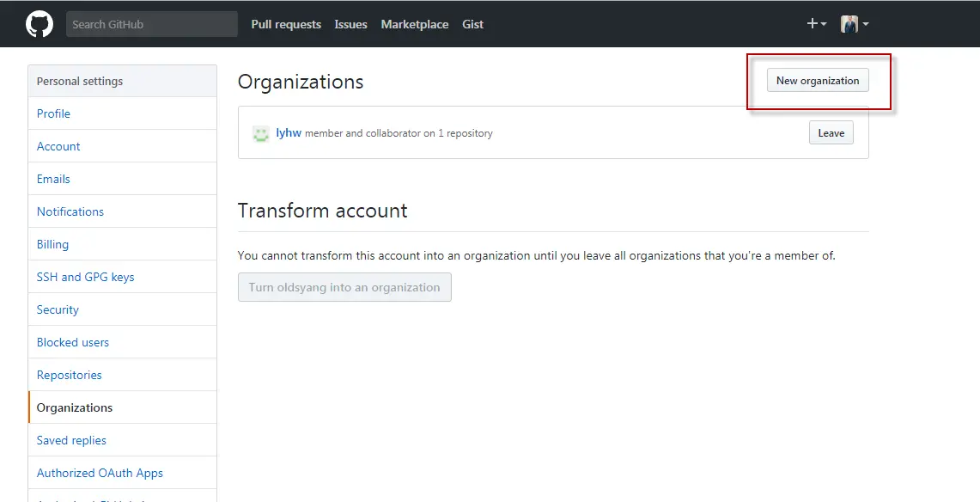Open Authorized OAuth Apps settings
This screenshot has width=980, height=502.
123,474
